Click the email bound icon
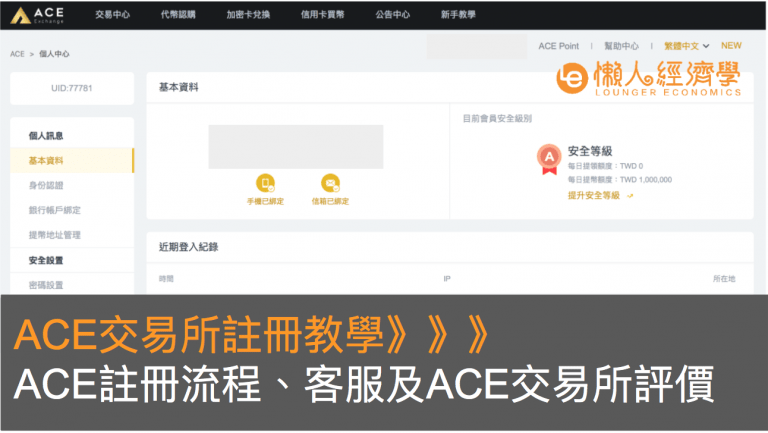 [x=330, y=183]
